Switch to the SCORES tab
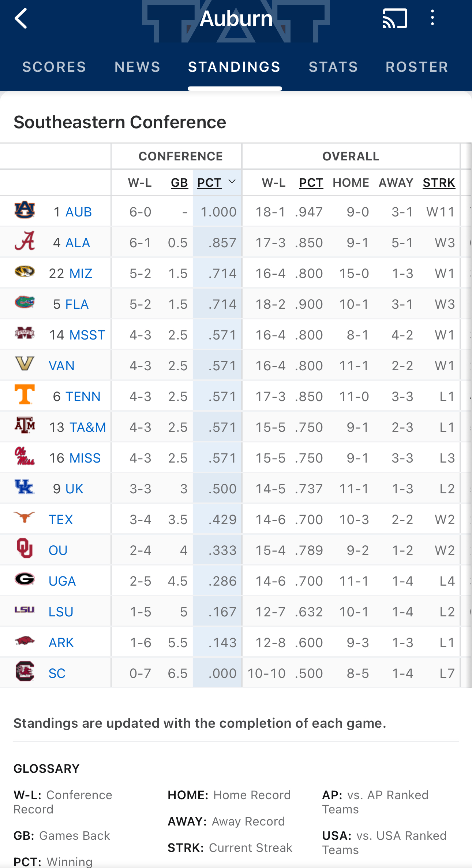Viewport: 472px width, 868px height. tap(54, 67)
